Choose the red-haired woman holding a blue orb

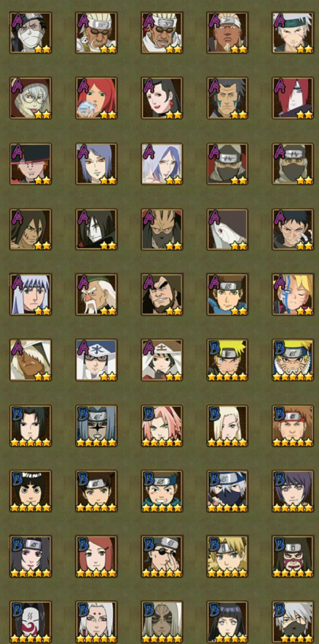tap(96, 98)
